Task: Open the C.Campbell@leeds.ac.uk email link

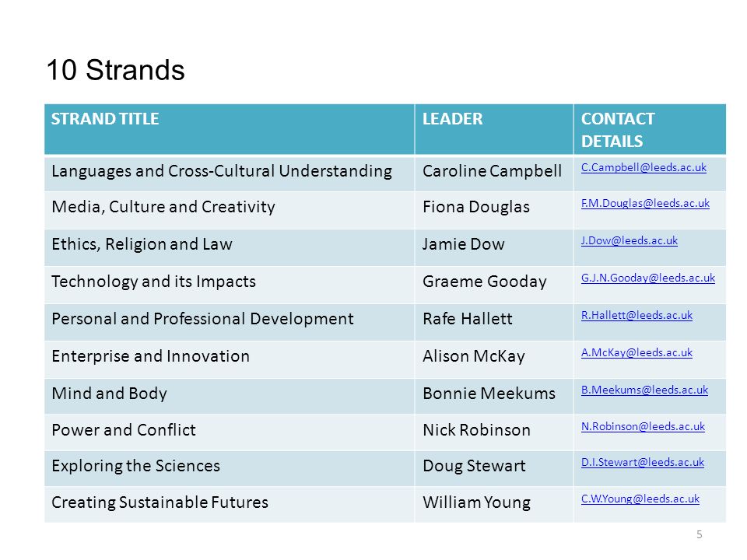Action: point(644,168)
